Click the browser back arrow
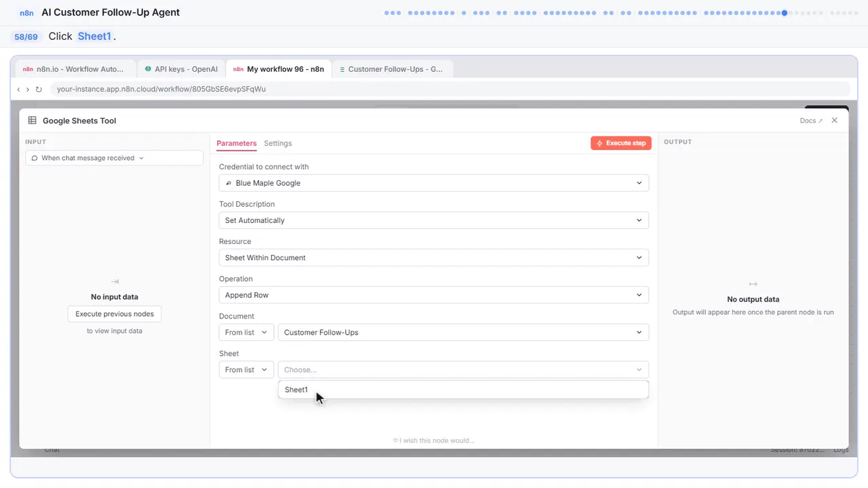The height and width of the screenshot is (488, 868). point(18,89)
